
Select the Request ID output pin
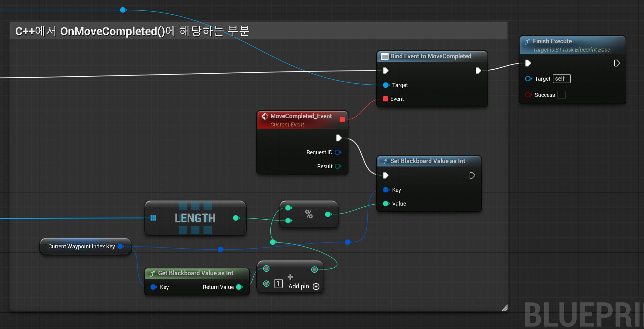point(338,152)
